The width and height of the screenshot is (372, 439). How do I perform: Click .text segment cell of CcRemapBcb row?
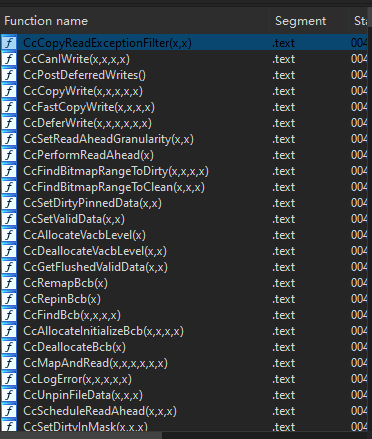pos(284,283)
